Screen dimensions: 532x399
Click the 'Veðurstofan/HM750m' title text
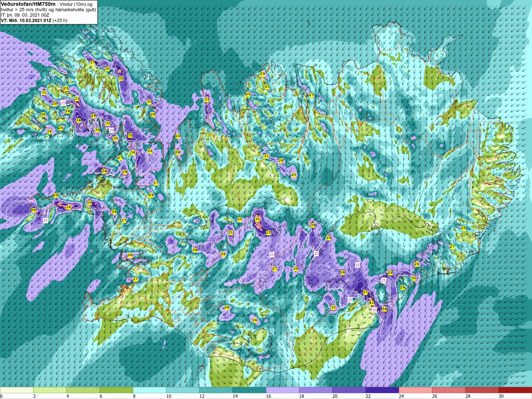[x=28, y=4]
